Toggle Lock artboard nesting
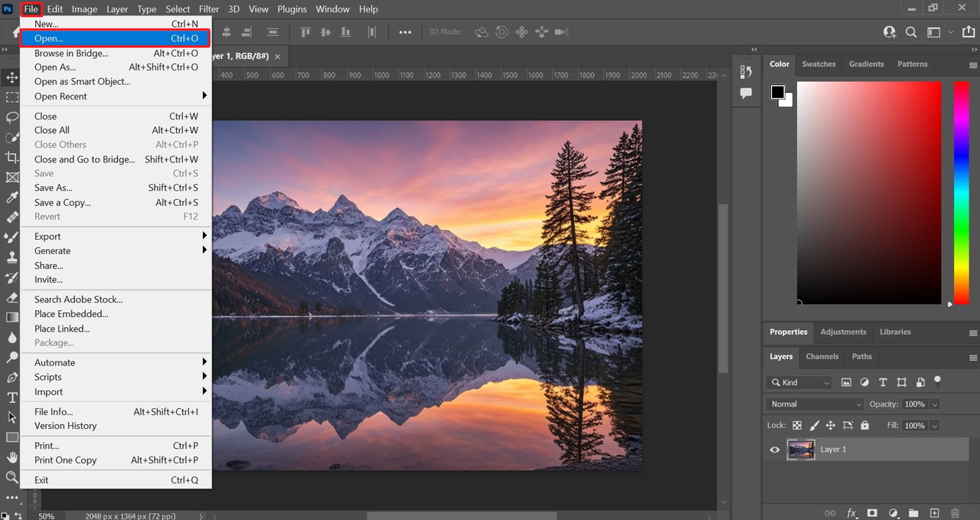Screen dimensions: 980x520 [848, 425]
